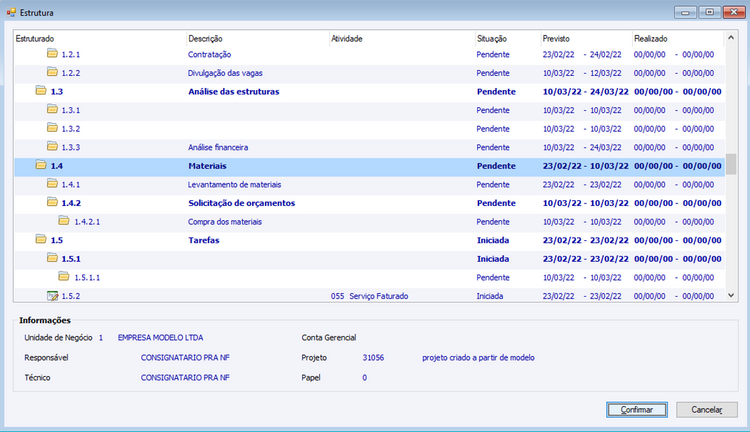Click the 'Análise financeira' description
The height and width of the screenshot is (432, 750).
click(218, 147)
